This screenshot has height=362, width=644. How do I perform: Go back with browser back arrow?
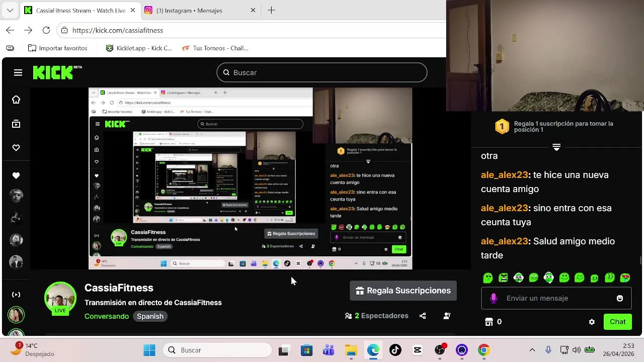tap(10, 30)
